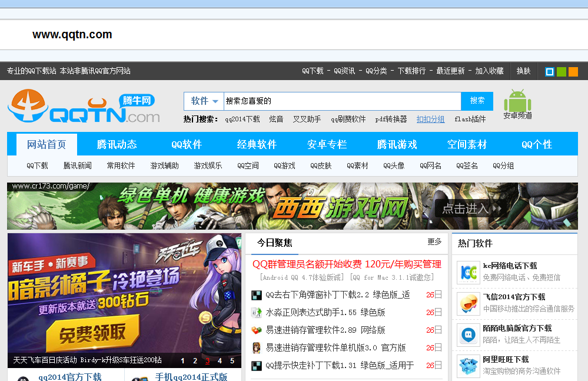This screenshot has width=588, height=381.
Task: Click hot search link 叉叉助手
Action: pyautogui.click(x=307, y=120)
